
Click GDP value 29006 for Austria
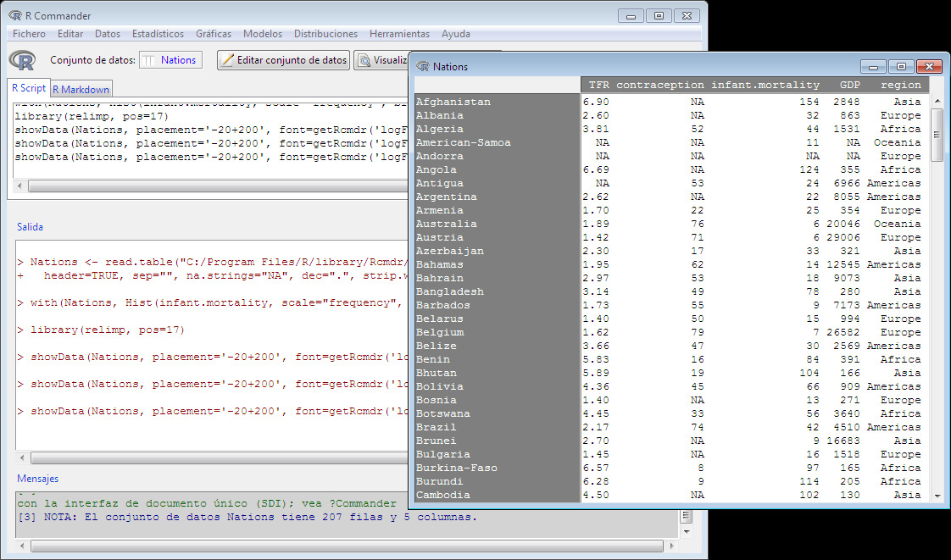(843, 237)
